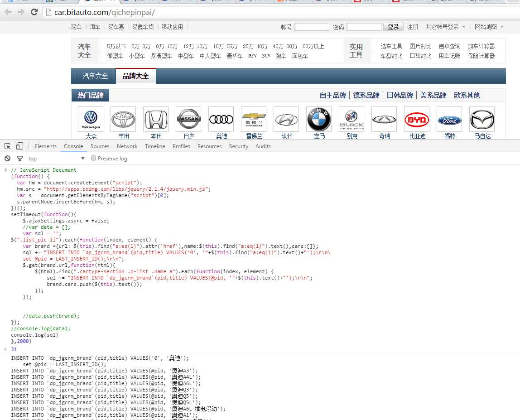Click the browser forward arrow
This screenshot has height=420, width=520.
coord(21,12)
